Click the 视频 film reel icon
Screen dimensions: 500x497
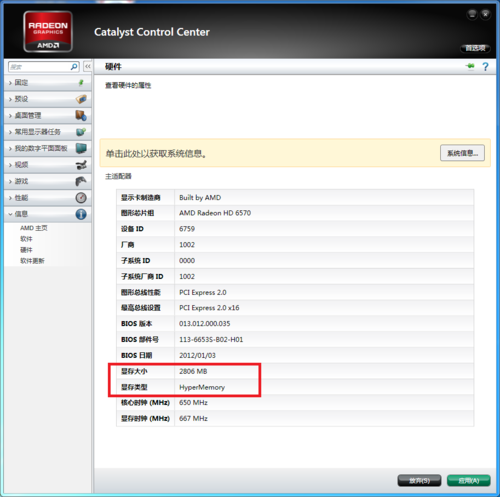coord(81,165)
